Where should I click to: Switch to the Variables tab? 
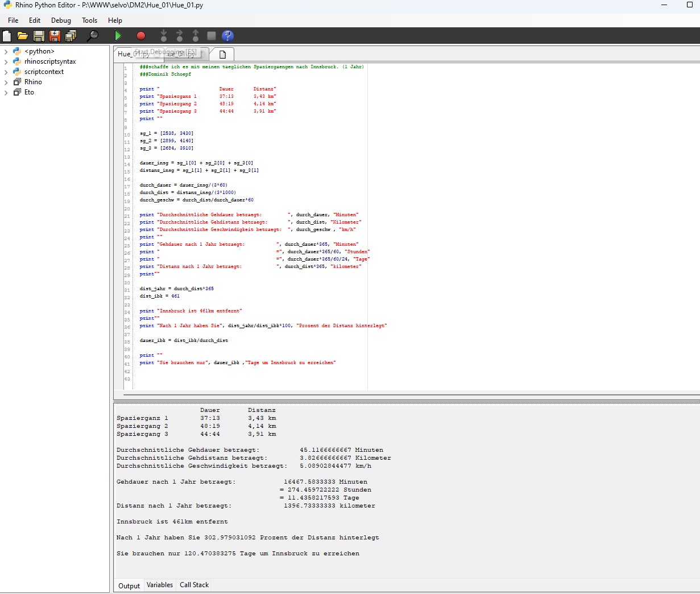(159, 585)
